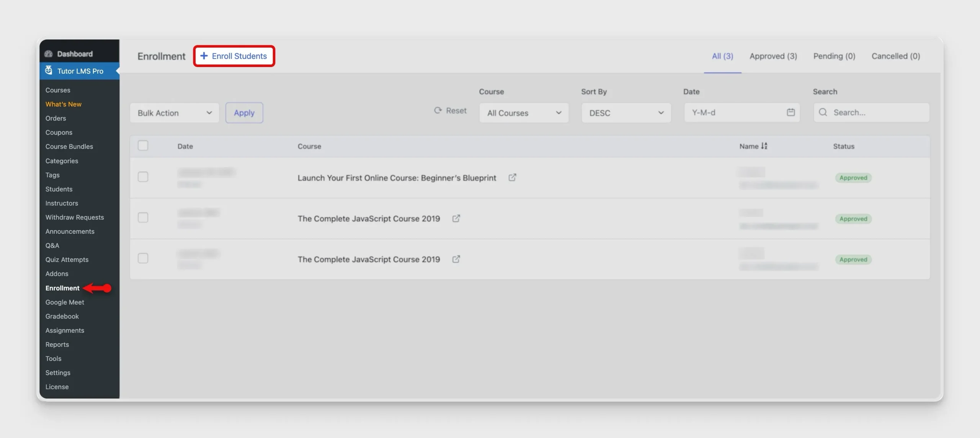980x438 pixels.
Task: Open external link icon in second table row
Action: point(456,218)
